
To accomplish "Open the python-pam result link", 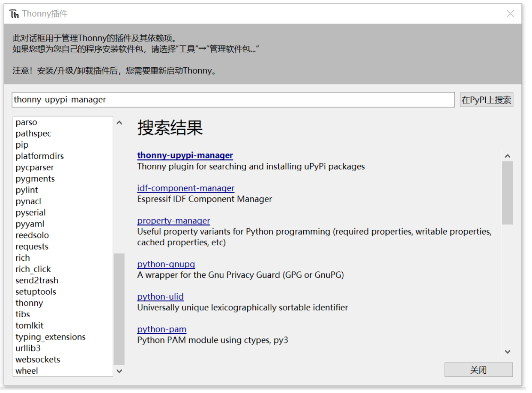I will point(161,329).
